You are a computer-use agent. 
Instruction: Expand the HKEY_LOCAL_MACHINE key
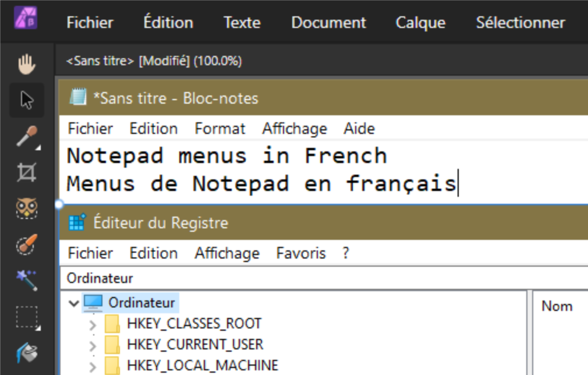(93, 366)
